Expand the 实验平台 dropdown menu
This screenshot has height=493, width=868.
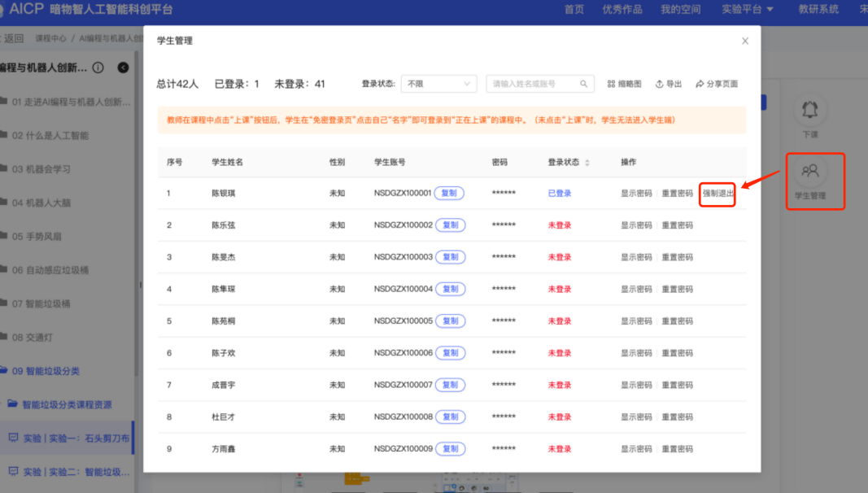click(748, 10)
